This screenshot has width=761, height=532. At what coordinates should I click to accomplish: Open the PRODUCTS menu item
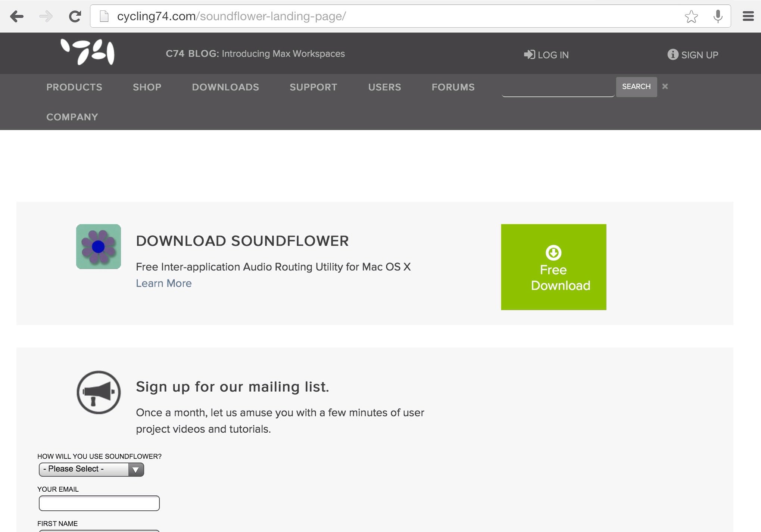click(x=74, y=87)
